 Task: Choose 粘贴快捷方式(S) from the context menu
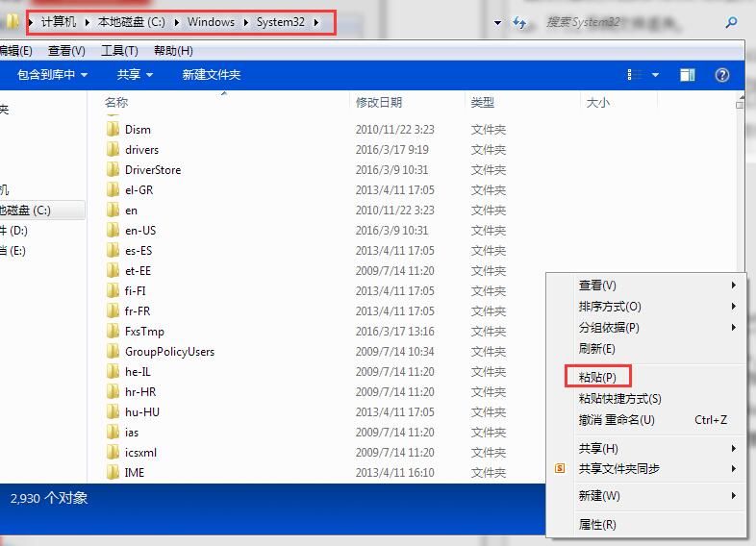click(620, 399)
